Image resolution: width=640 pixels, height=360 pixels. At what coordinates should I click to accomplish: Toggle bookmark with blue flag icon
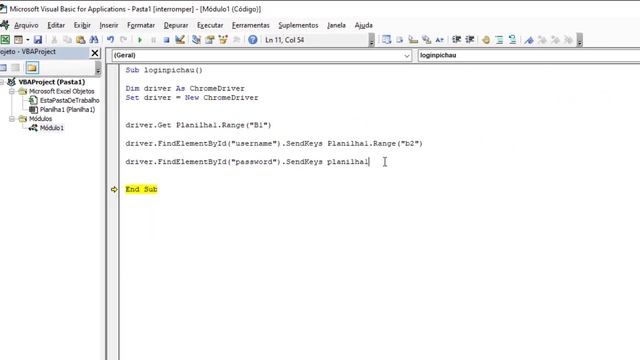coord(529,40)
